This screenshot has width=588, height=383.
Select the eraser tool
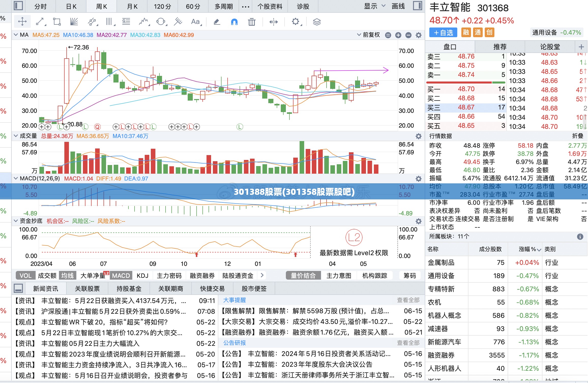[217, 22]
